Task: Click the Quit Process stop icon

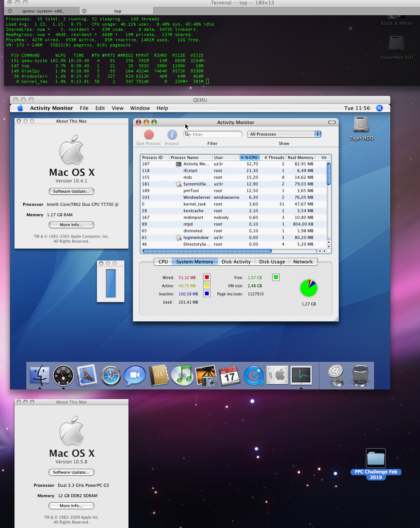Action: [x=149, y=135]
